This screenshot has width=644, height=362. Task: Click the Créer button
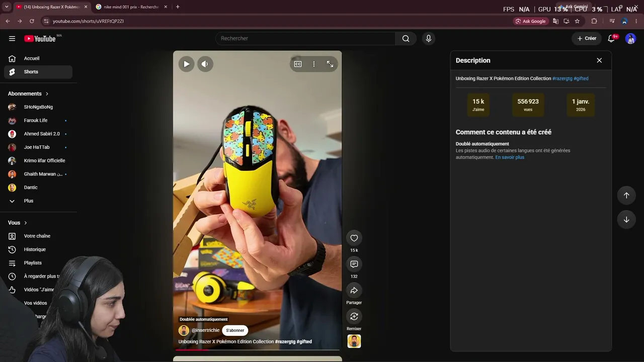(x=587, y=39)
